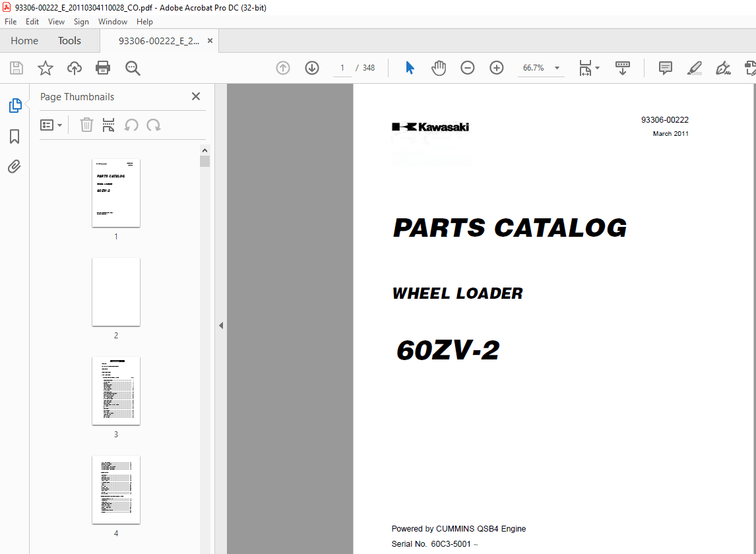The height and width of the screenshot is (554, 756).
Task: Go to next page with down arrow
Action: [311, 68]
